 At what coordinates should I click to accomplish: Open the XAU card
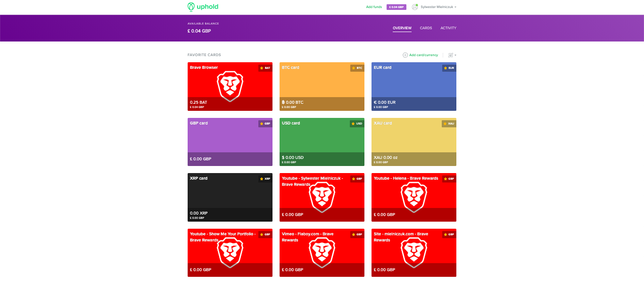coord(414,142)
